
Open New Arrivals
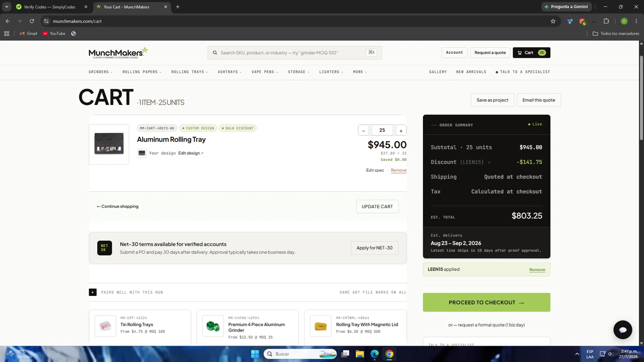click(471, 72)
